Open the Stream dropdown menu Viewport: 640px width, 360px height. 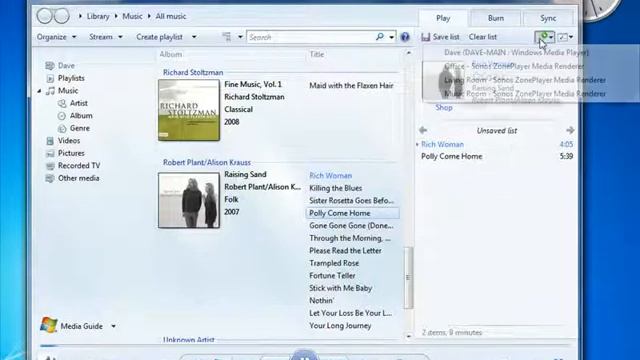pyautogui.click(x=106, y=37)
